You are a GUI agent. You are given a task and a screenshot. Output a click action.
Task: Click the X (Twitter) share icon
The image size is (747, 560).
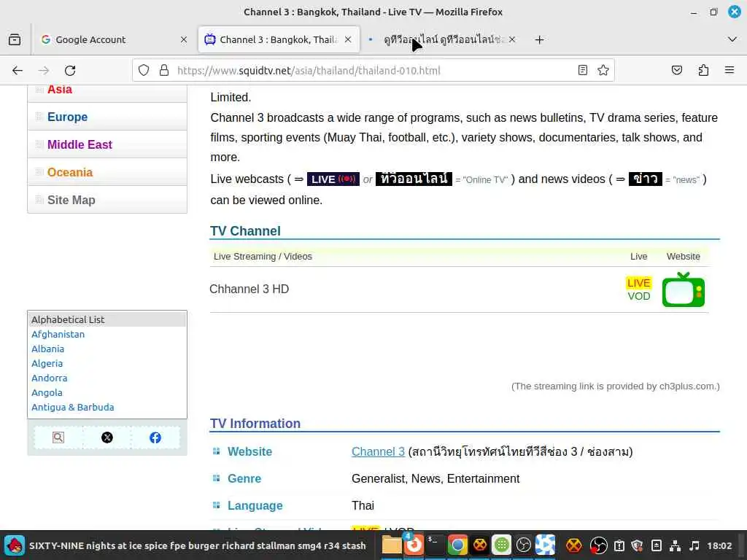click(x=107, y=437)
